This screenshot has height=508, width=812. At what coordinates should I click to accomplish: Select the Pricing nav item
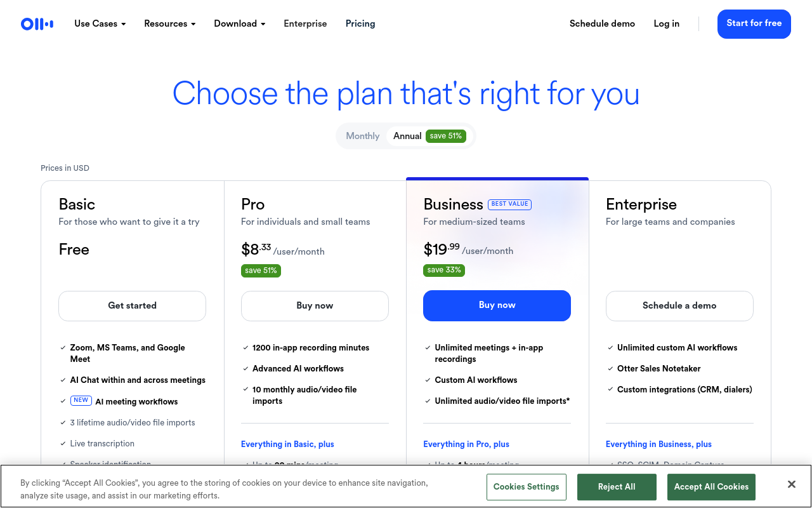360,23
